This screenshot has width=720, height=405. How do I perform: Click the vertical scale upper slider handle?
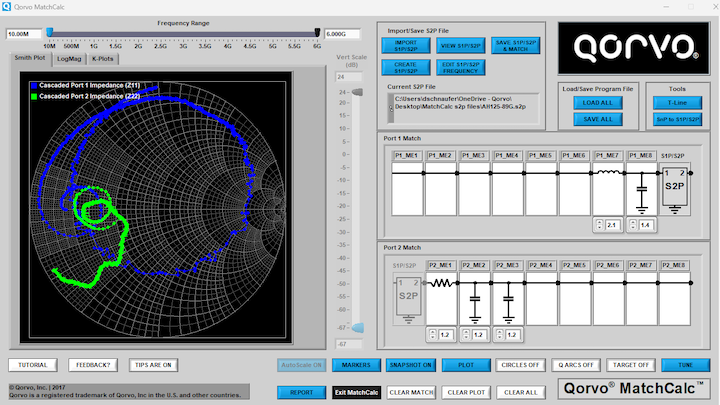pyautogui.click(x=357, y=92)
